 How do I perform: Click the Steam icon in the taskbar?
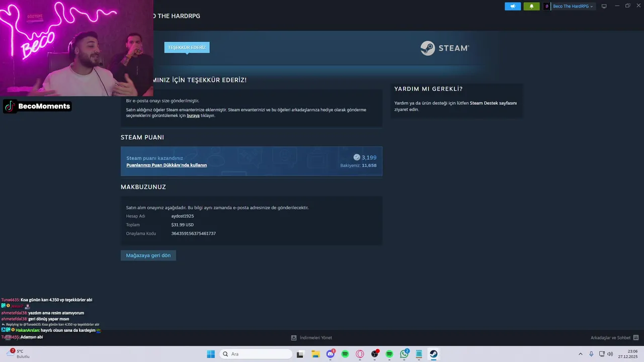tap(433, 354)
